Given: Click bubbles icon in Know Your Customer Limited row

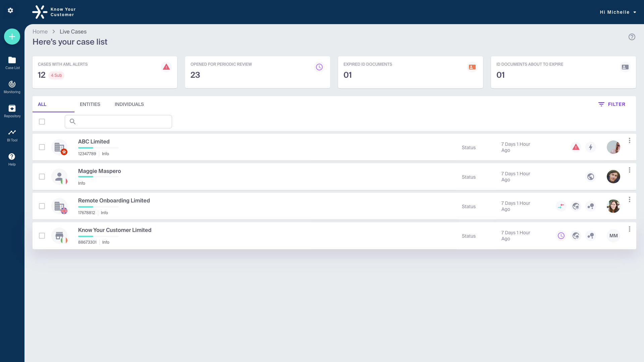Looking at the screenshot, I should click(591, 236).
